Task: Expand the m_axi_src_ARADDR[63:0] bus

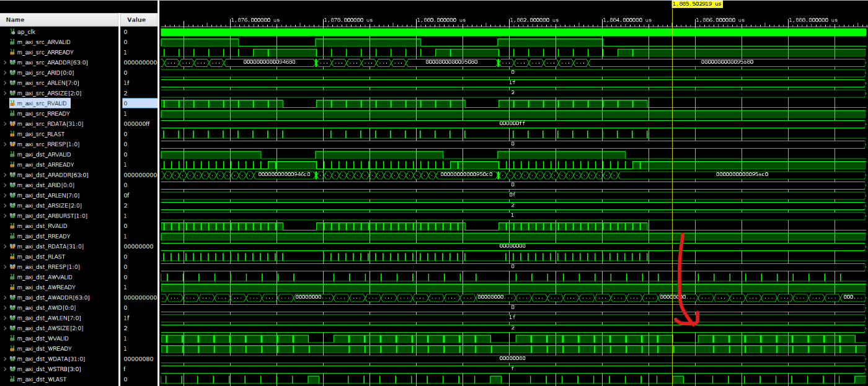Action: (x=6, y=62)
